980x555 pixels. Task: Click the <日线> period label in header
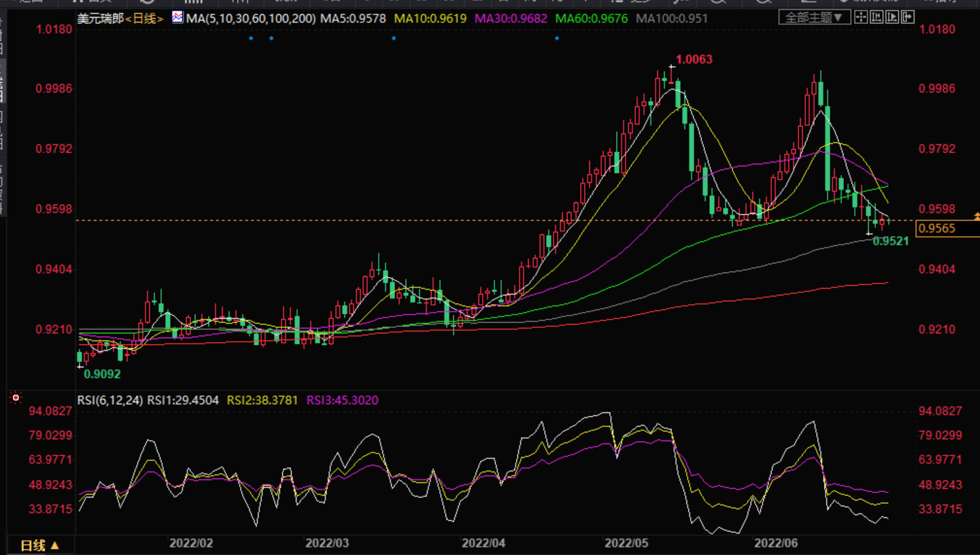(x=144, y=19)
